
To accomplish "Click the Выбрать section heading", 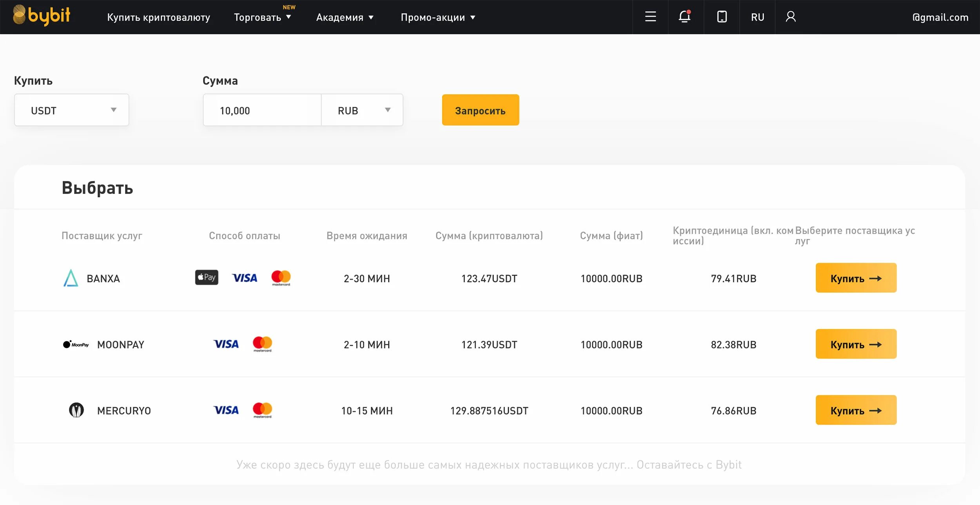I will click(97, 188).
